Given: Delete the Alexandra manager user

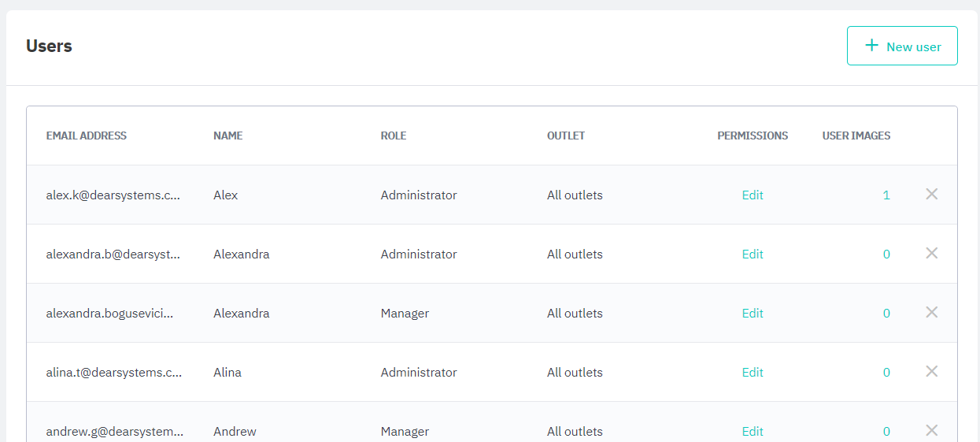Looking at the screenshot, I should pyautogui.click(x=931, y=312).
